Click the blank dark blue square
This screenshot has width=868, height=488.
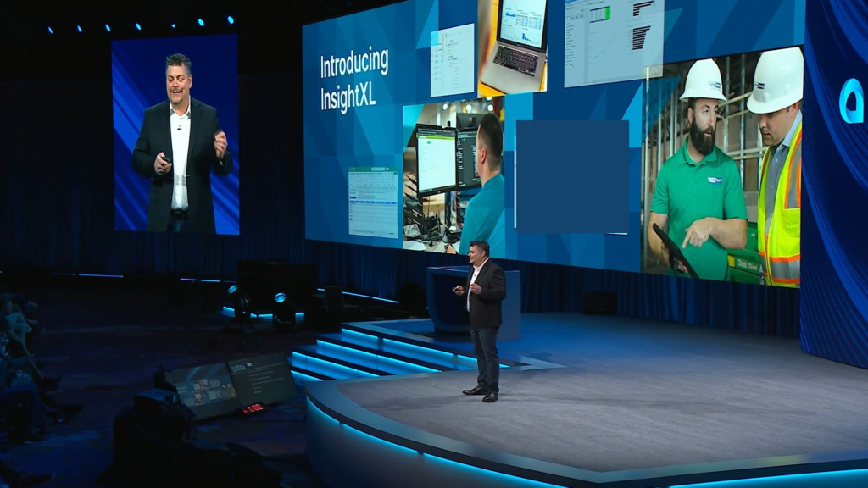pyautogui.click(x=572, y=176)
